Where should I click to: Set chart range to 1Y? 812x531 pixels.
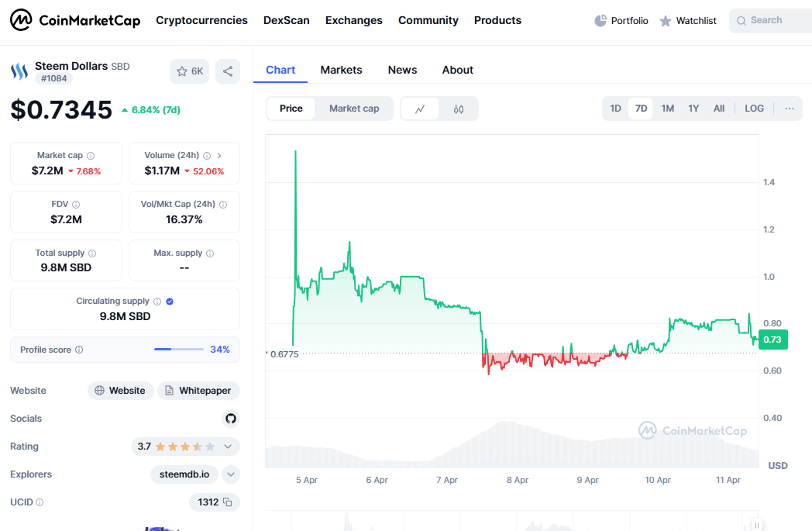[x=693, y=109]
